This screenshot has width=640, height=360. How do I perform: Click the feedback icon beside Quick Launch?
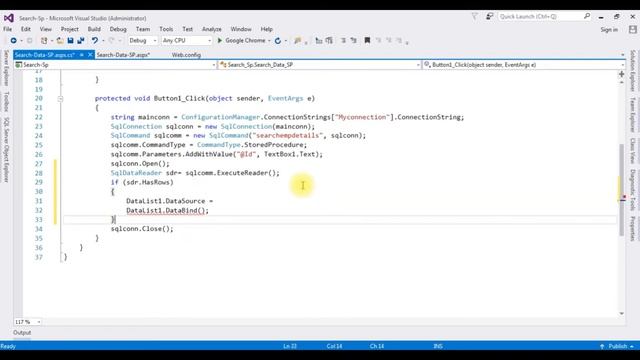[x=489, y=16]
